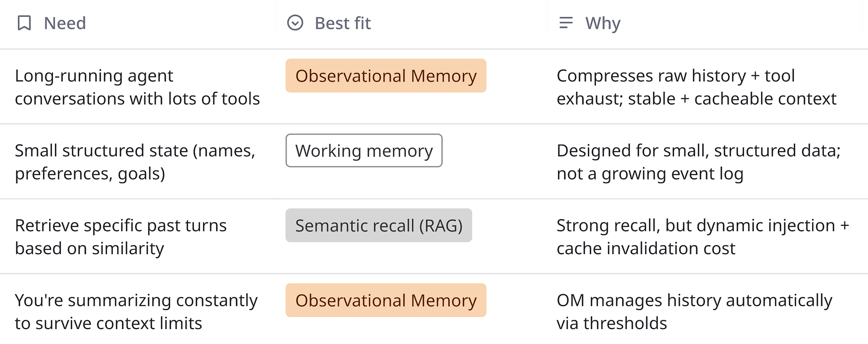Click the Long-running agent conversations cell
Viewport: 868px width, 344px height.
tap(137, 87)
